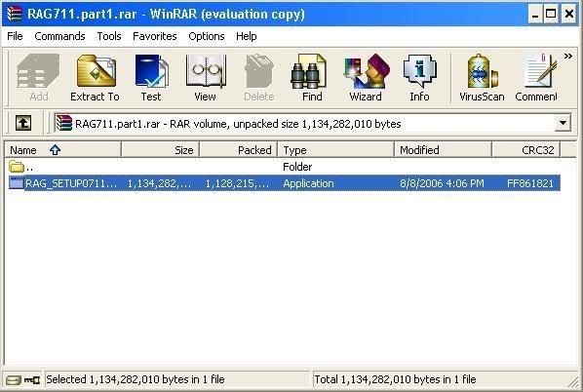The image size is (583, 392).
Task: Open the Tools menu
Action: click(x=109, y=36)
